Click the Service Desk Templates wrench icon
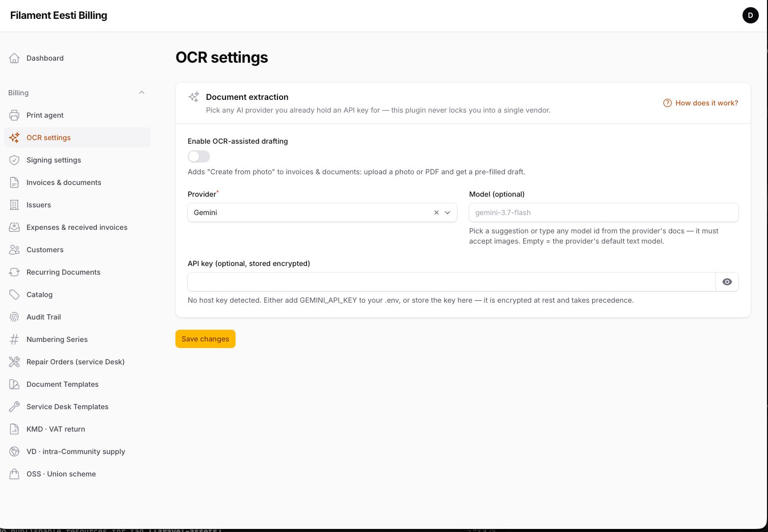Image resolution: width=768 pixels, height=532 pixels. pyautogui.click(x=14, y=407)
